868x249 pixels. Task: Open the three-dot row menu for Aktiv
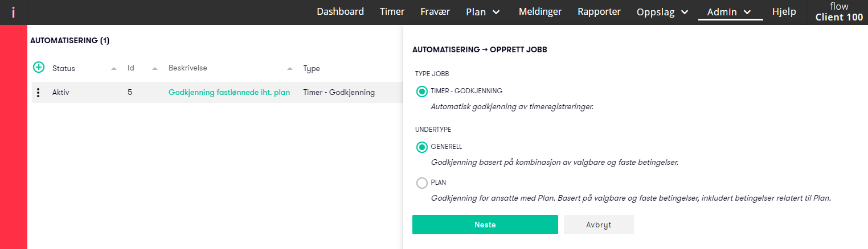(x=38, y=92)
